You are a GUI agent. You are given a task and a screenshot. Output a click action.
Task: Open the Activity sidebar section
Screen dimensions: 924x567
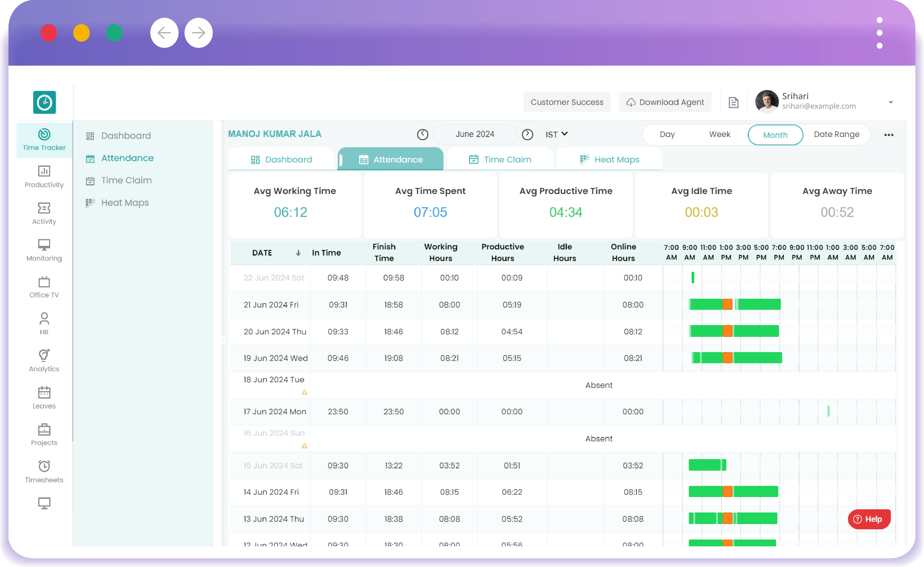(x=44, y=213)
